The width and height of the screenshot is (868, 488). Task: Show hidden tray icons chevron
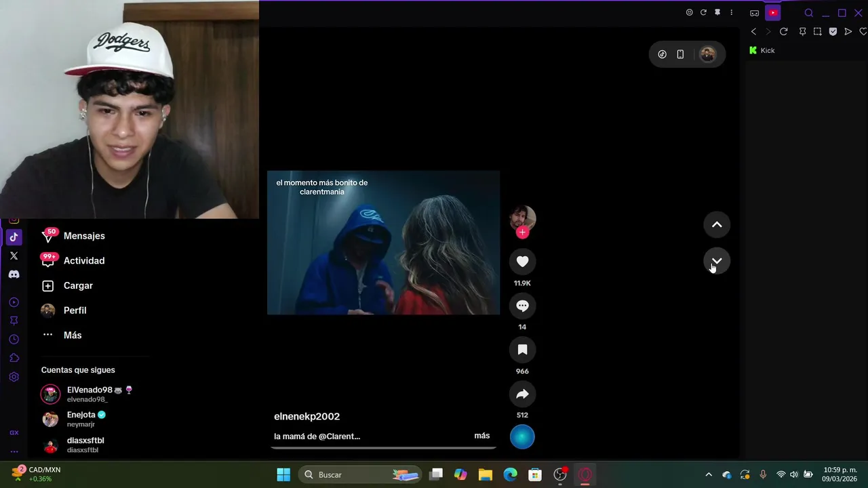click(x=709, y=474)
